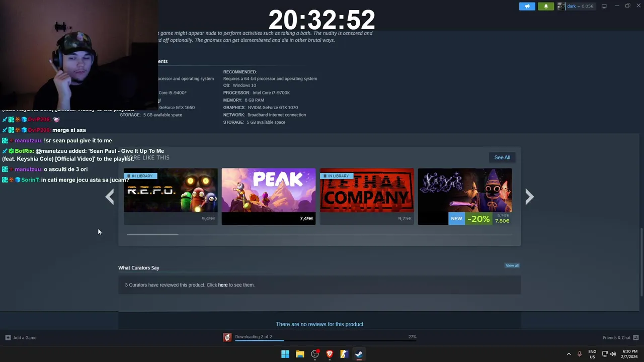This screenshot has height=362, width=644.
Task: Click Intel Core i7-9700K text
Action: point(271,93)
